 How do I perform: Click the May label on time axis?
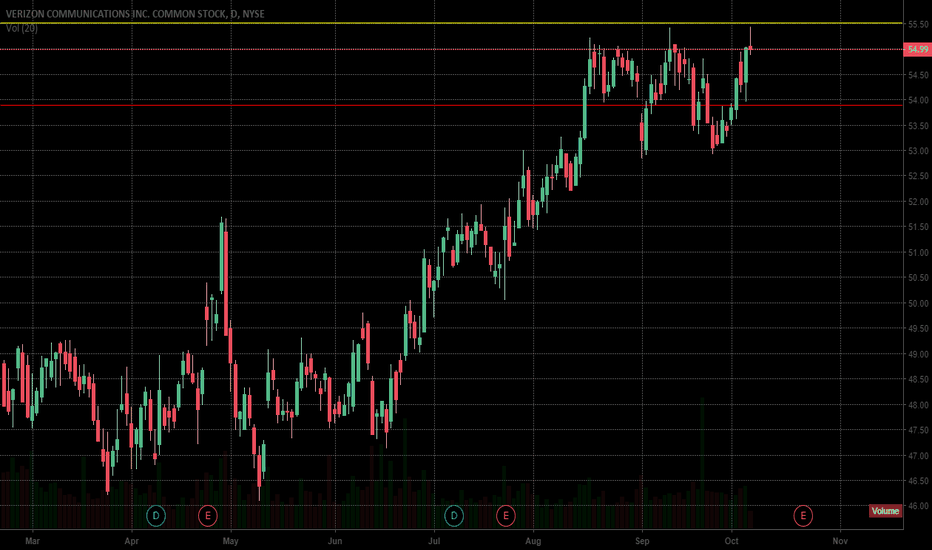[231, 540]
